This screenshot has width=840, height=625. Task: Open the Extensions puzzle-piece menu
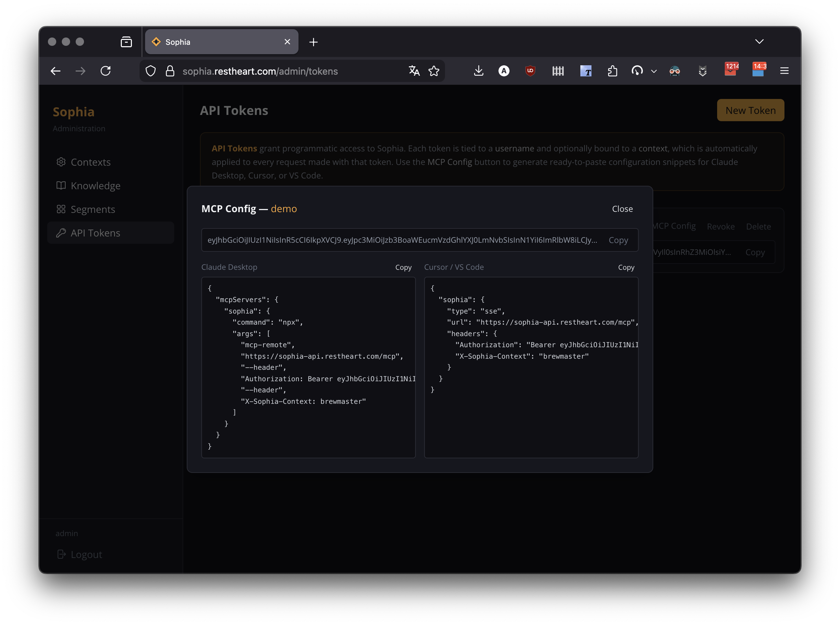pyautogui.click(x=612, y=71)
